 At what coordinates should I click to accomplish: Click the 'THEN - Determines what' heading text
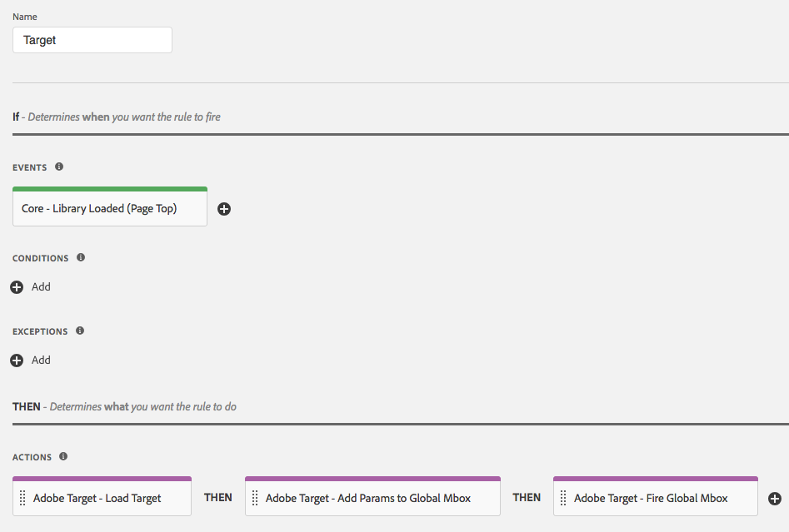124,406
